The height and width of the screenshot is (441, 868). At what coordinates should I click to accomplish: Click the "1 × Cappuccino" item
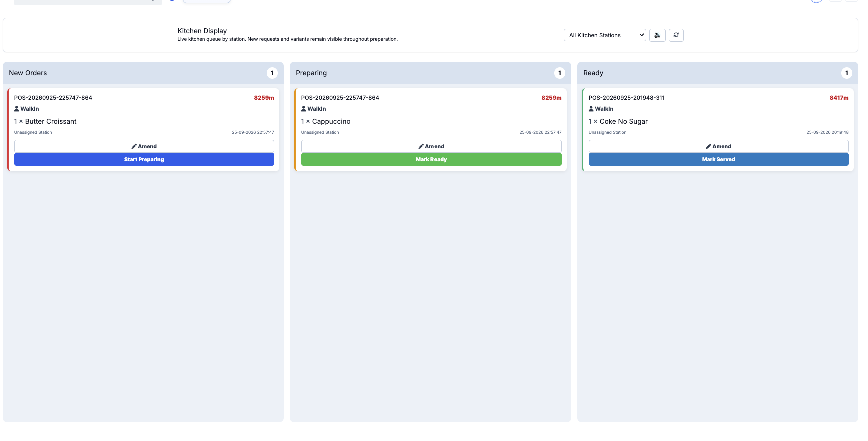(x=326, y=121)
